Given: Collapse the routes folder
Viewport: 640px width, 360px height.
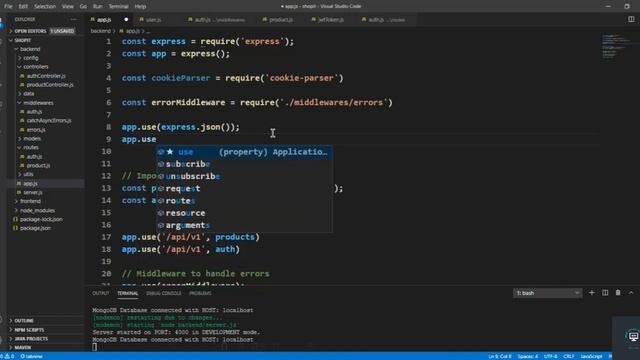Looking at the screenshot, I should click(31, 147).
